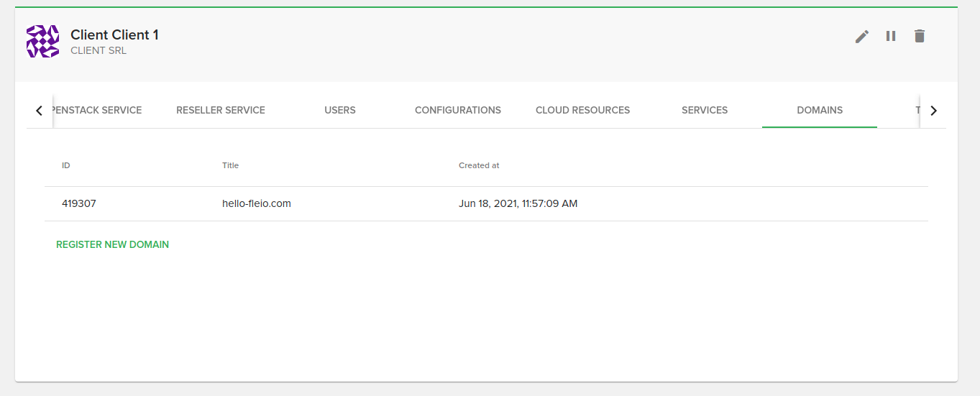Go to the Configurations tab
The image size is (980, 396).
point(458,110)
